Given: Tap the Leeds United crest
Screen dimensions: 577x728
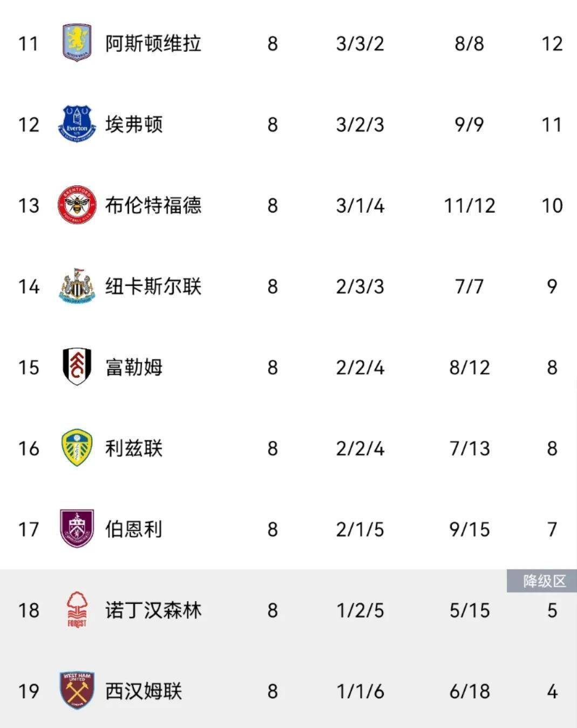Looking at the screenshot, I should [77, 448].
